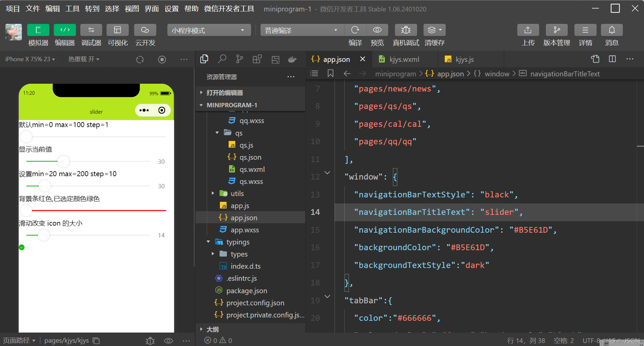Open the compile mode dropdown
Screen dimensions: 644x346
point(302,30)
